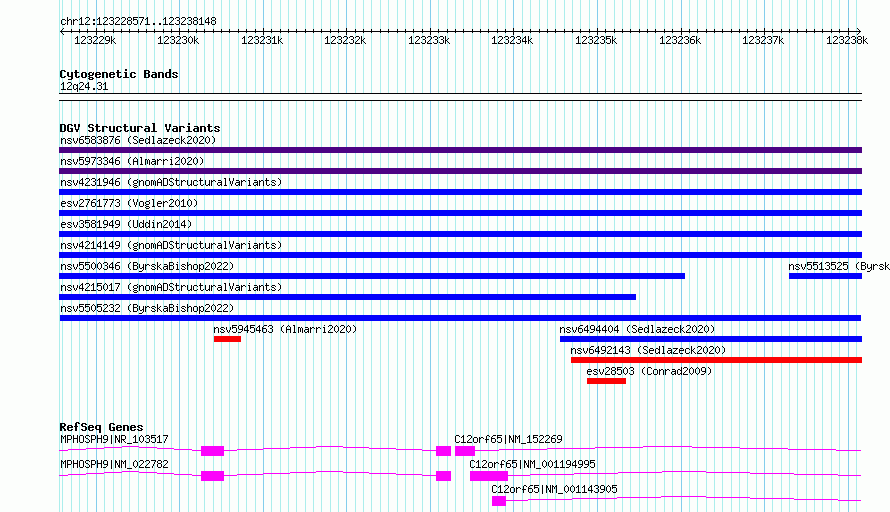Screen dimensions: 890x512
Task: Click the MPHOSPH9|NR_103517 gene label
Action: click(x=114, y=439)
